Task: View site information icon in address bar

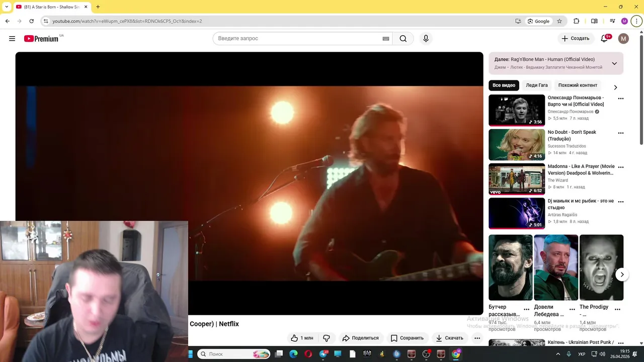Action: 46,21
